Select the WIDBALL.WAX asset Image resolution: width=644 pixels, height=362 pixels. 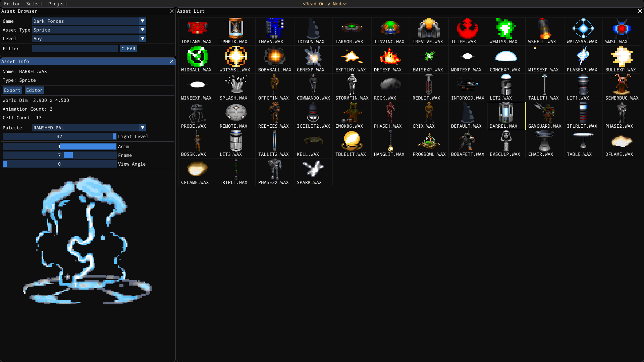[x=198, y=60]
